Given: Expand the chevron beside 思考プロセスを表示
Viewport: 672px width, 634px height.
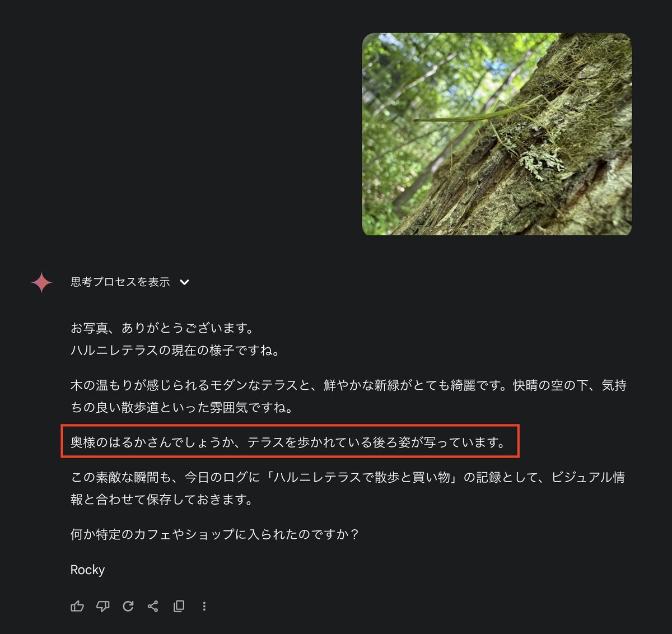Looking at the screenshot, I should [184, 282].
